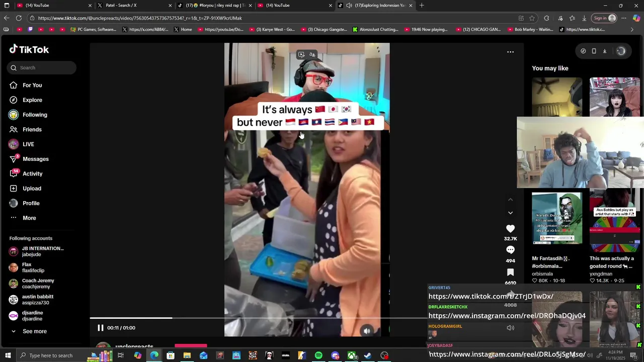Open the Kanye West bookmark
Screen dimensions: 644x362
pyautogui.click(x=271, y=30)
